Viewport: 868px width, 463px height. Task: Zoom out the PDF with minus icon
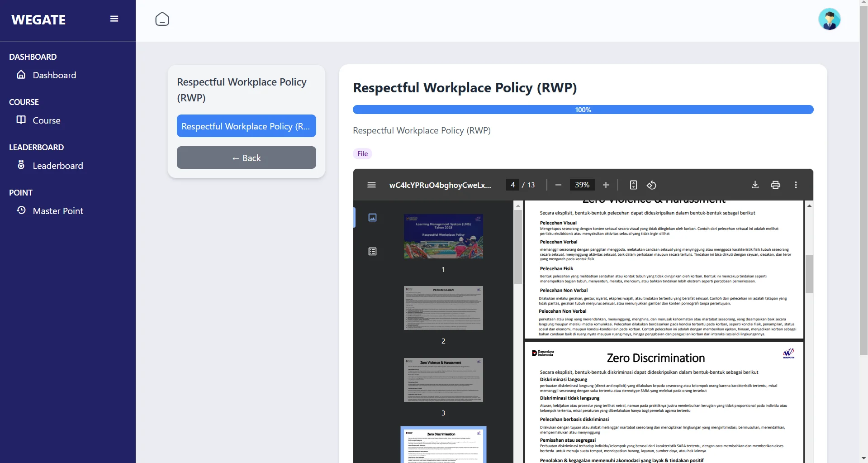pyautogui.click(x=558, y=185)
